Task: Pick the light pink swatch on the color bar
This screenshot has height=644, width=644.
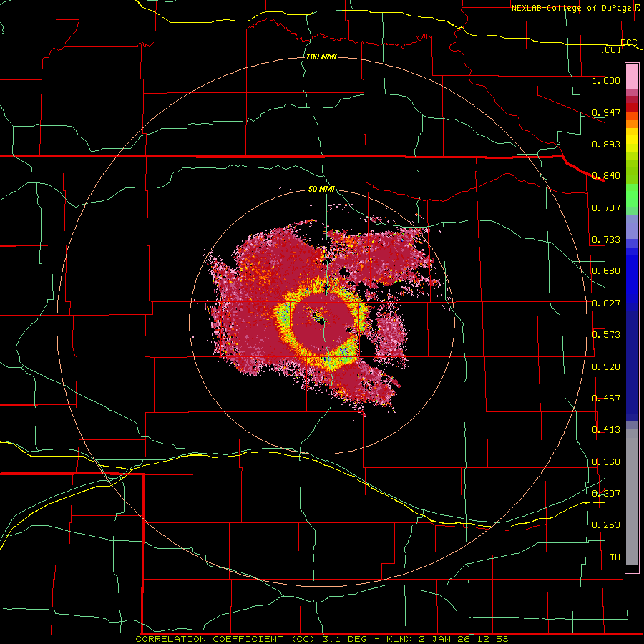Action: click(x=632, y=76)
